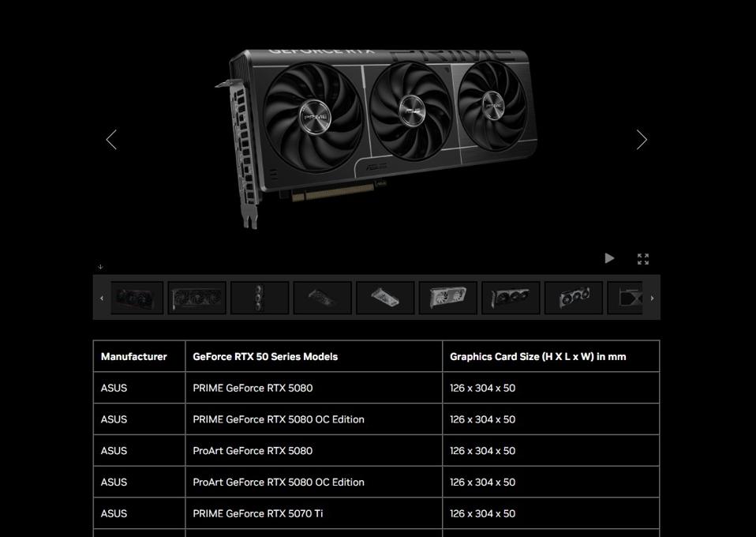Select the seventh thumbnail in the strip
756x537 pixels.
(x=511, y=298)
